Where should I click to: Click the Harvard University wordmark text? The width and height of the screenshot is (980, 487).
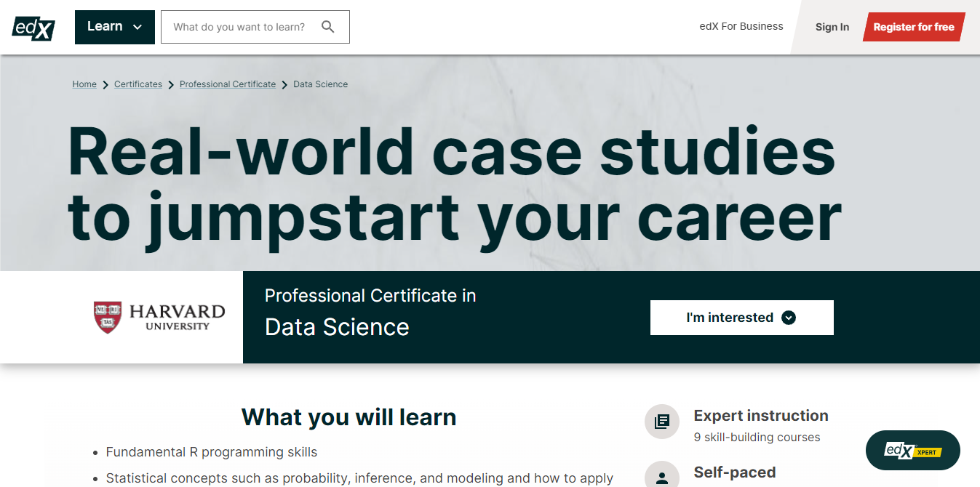[177, 318]
